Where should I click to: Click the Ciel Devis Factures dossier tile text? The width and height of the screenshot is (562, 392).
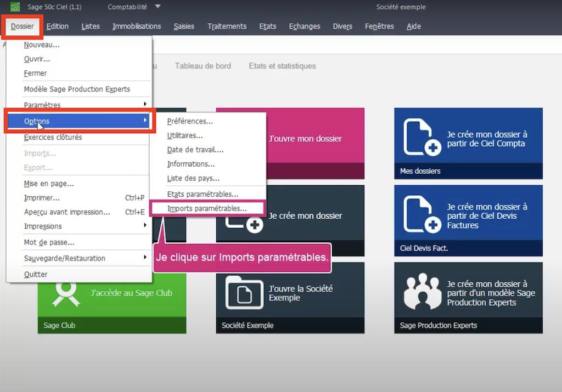[487, 216]
